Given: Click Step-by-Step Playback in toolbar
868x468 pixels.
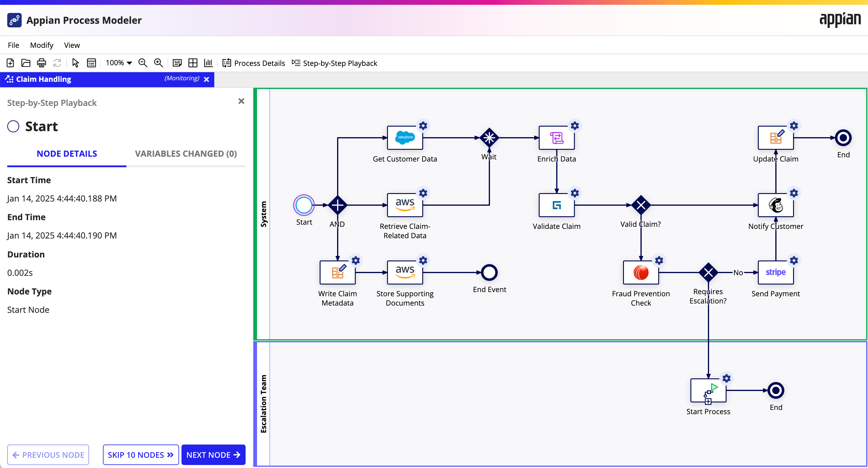Looking at the screenshot, I should [x=334, y=63].
